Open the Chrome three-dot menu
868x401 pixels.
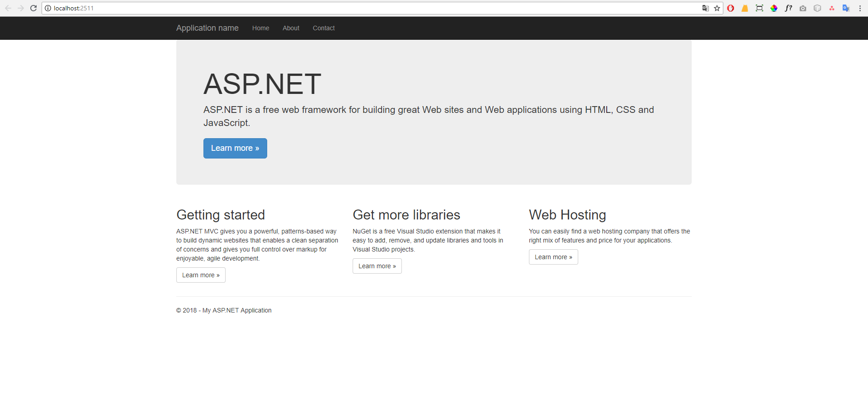(x=860, y=8)
